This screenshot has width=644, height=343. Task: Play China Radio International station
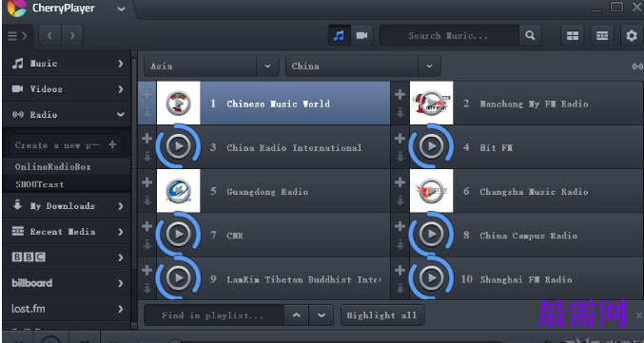click(x=178, y=146)
